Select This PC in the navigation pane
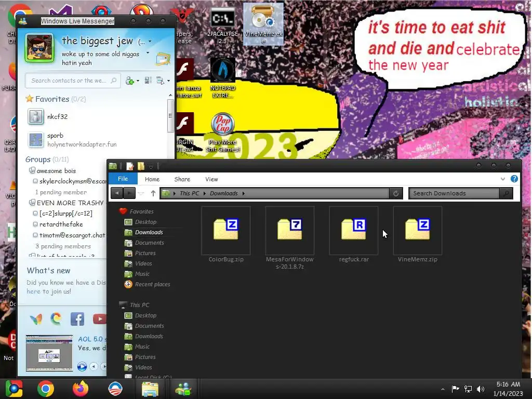 tap(139, 305)
